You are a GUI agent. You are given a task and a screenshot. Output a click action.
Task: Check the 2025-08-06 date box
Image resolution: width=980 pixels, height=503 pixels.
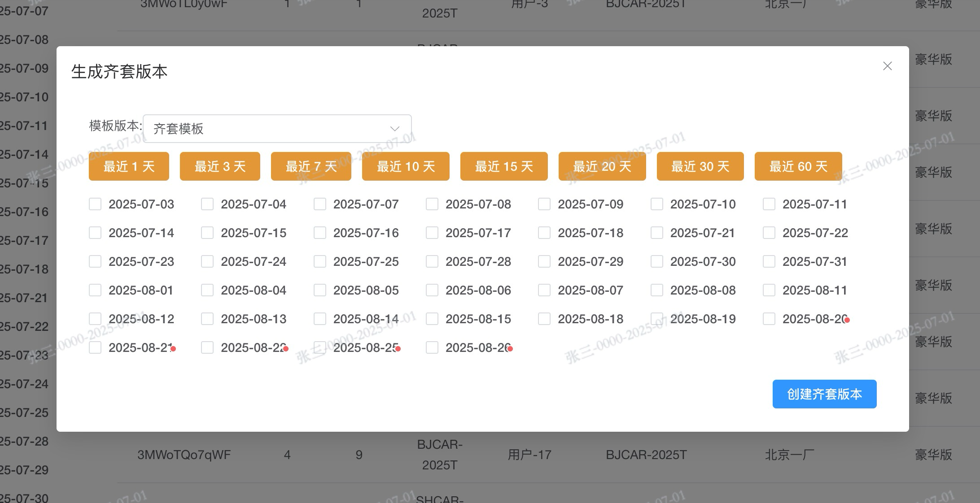pos(432,291)
